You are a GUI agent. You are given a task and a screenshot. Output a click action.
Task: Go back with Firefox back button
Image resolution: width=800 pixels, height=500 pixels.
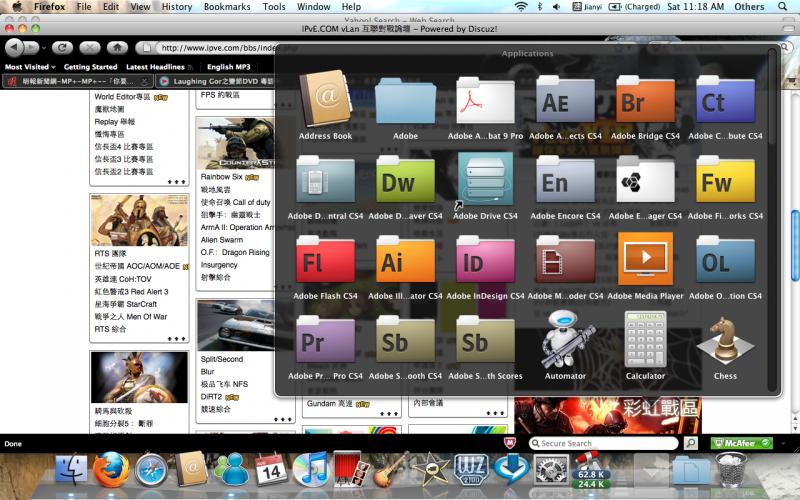(14, 48)
